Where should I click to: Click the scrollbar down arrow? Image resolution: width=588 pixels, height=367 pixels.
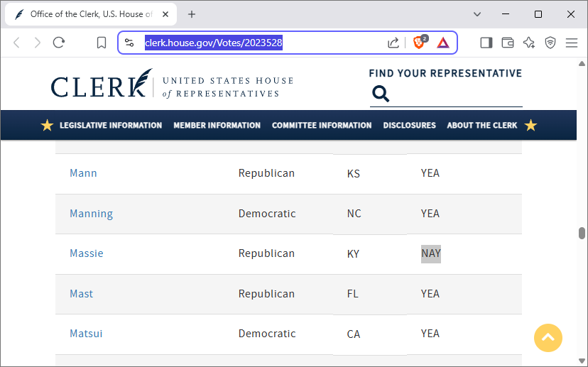point(582,361)
